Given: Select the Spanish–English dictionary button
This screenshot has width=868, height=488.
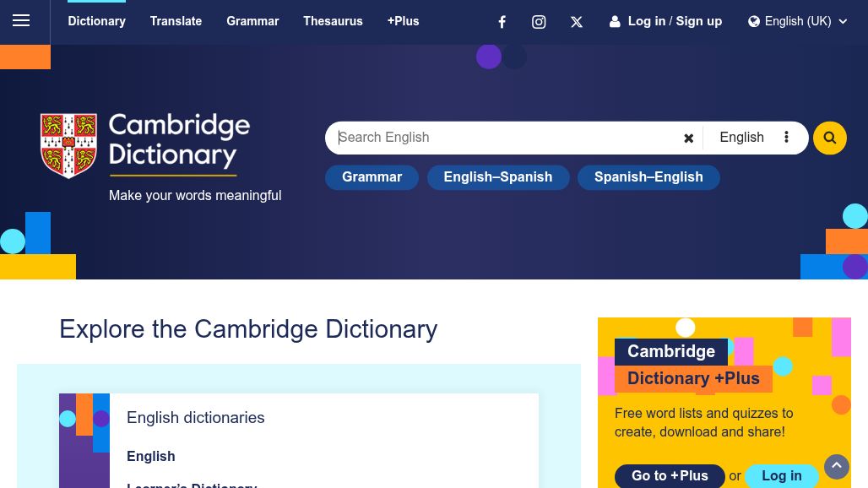Looking at the screenshot, I should click(648, 177).
